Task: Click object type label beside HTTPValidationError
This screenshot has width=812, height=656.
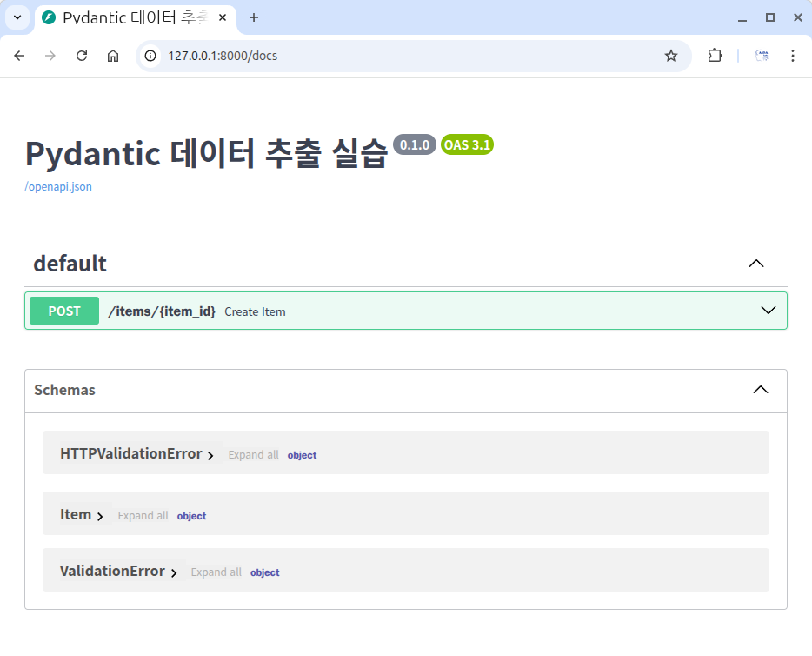Action: (302, 455)
